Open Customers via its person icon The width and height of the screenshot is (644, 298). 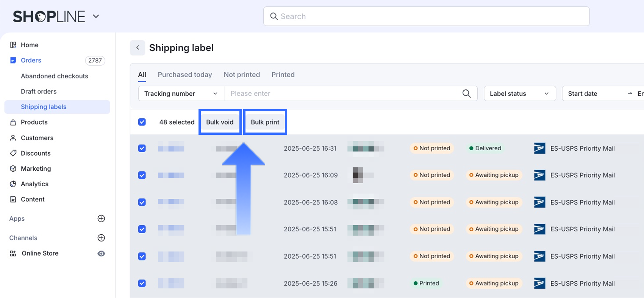click(x=13, y=138)
